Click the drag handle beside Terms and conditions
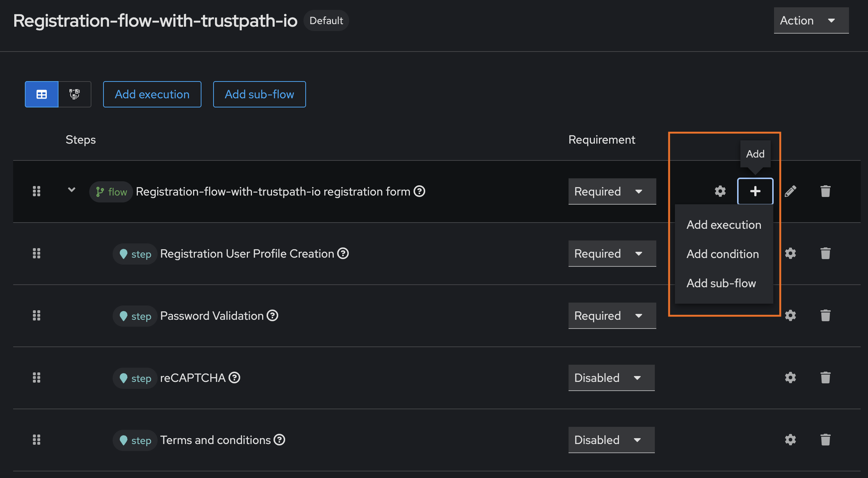The image size is (868, 478). pyautogui.click(x=36, y=440)
